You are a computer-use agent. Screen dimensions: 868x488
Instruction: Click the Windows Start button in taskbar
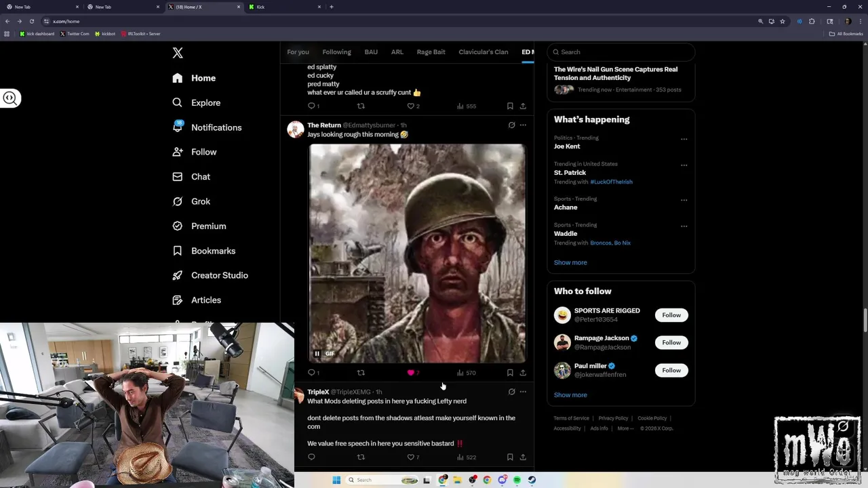(336, 480)
